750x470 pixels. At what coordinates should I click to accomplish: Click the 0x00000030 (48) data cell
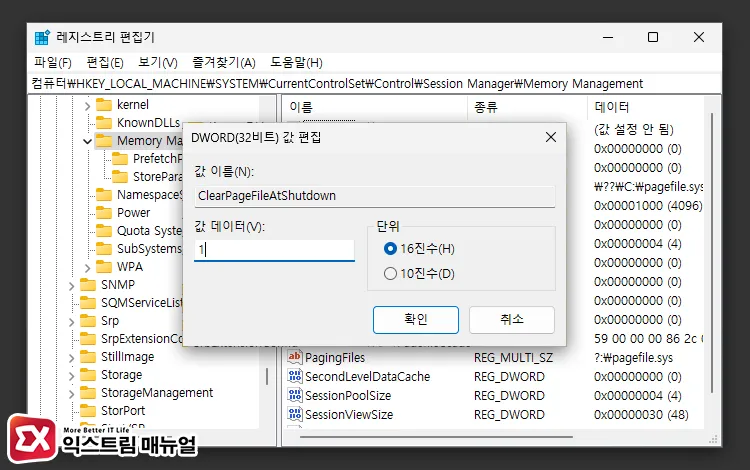pyautogui.click(x=641, y=415)
